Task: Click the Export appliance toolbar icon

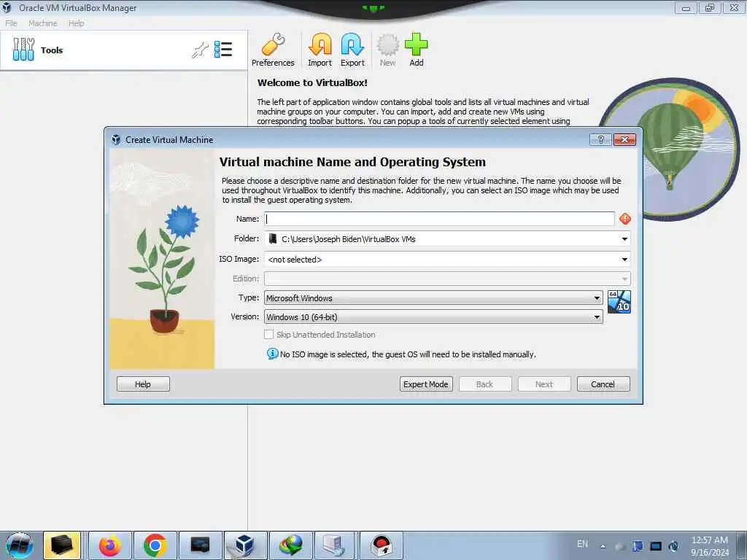Action: click(352, 50)
